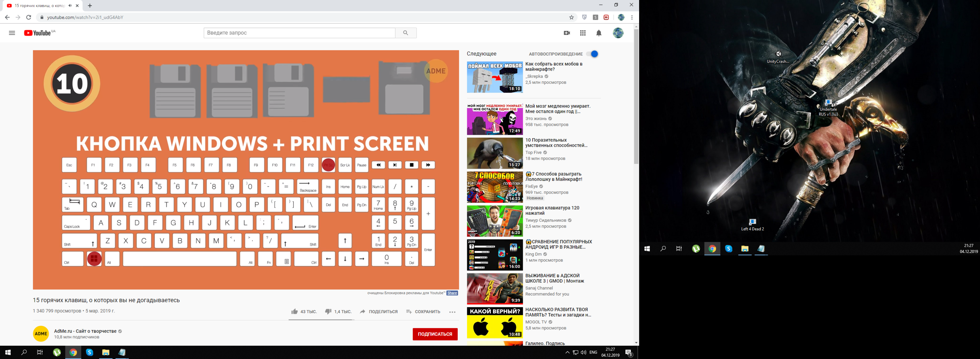Click the YouTube search magnifier button
Image resolution: width=980 pixels, height=359 pixels.
tap(406, 33)
